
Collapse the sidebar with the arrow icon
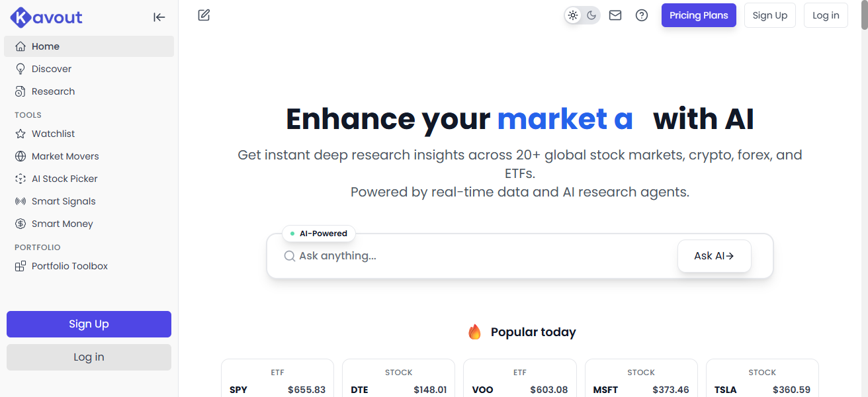[159, 17]
